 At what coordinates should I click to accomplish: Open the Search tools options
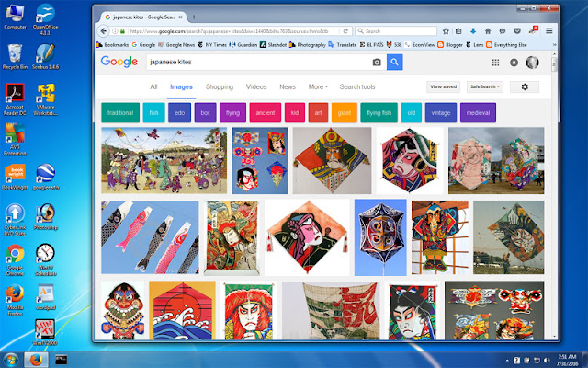tap(357, 86)
